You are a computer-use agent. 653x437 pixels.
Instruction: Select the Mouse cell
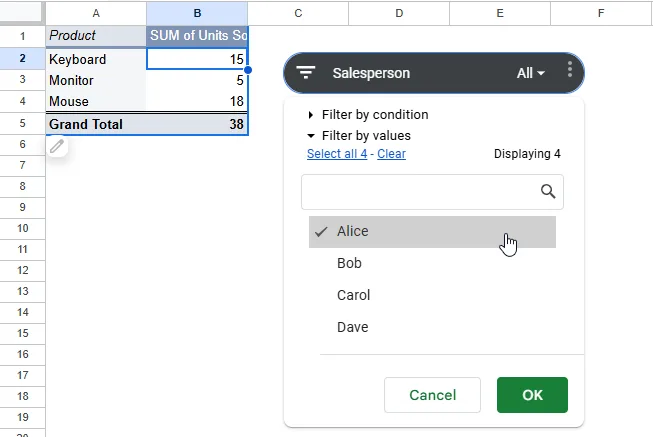96,101
